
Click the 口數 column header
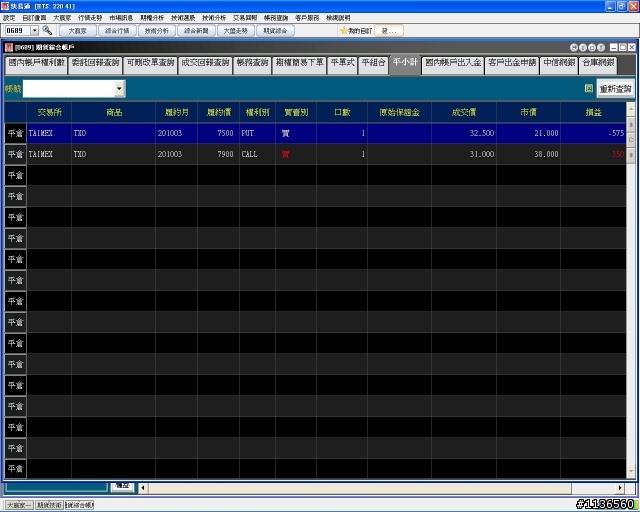coord(342,112)
